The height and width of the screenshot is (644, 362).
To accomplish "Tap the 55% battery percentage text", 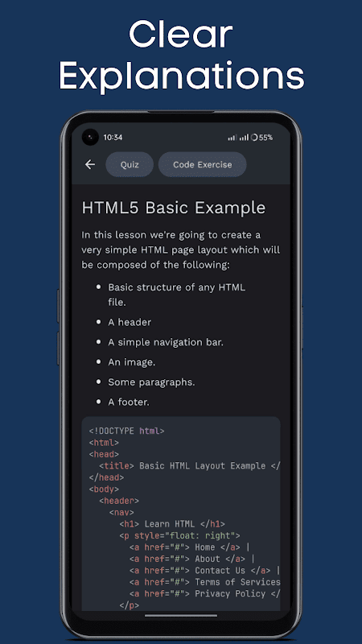I will pyautogui.click(x=265, y=138).
